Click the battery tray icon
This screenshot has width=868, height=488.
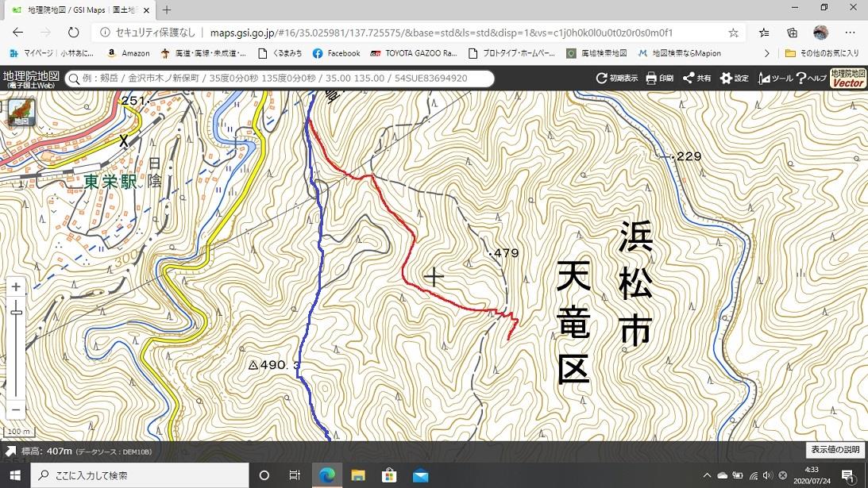click(x=738, y=475)
